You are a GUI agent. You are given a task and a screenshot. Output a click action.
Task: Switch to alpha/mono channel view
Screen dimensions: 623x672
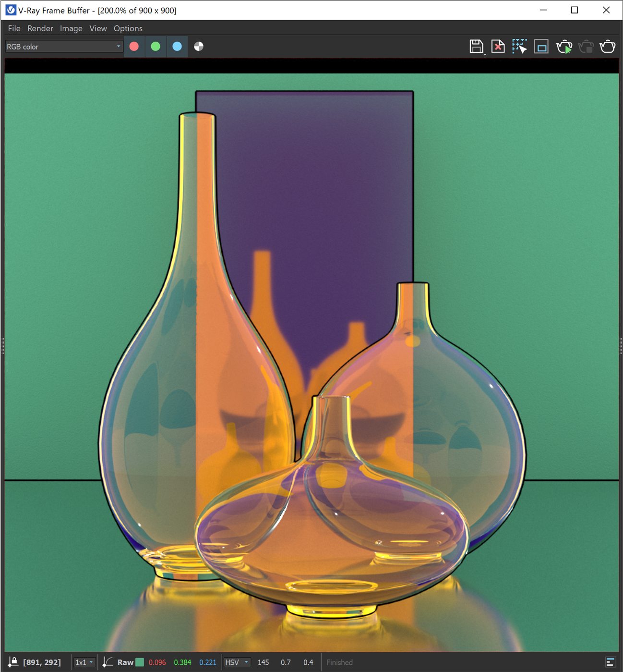[199, 47]
